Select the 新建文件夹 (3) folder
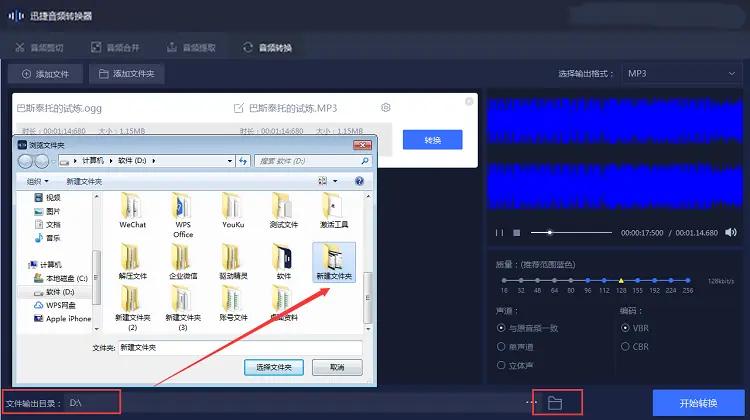This screenshot has width=750, height=420. (x=183, y=309)
